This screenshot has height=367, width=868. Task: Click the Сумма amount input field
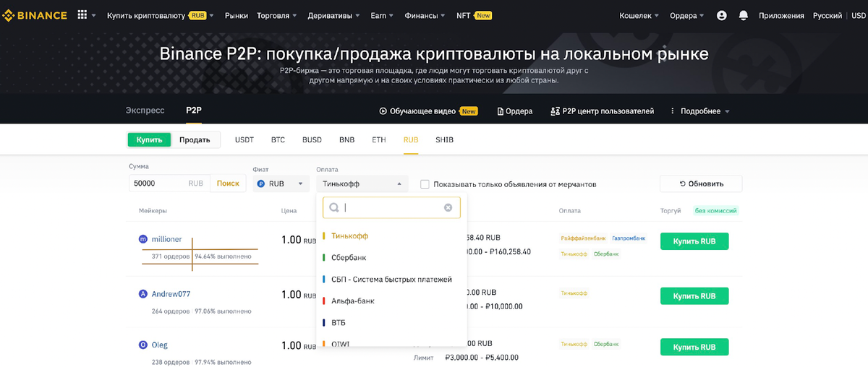(169, 183)
